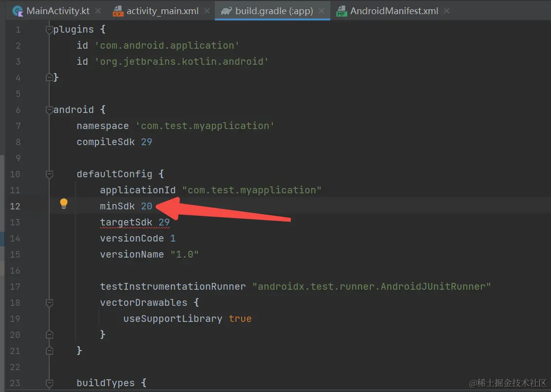Close the build.gradle (:app) tab
This screenshot has width=551, height=392.
click(x=321, y=11)
